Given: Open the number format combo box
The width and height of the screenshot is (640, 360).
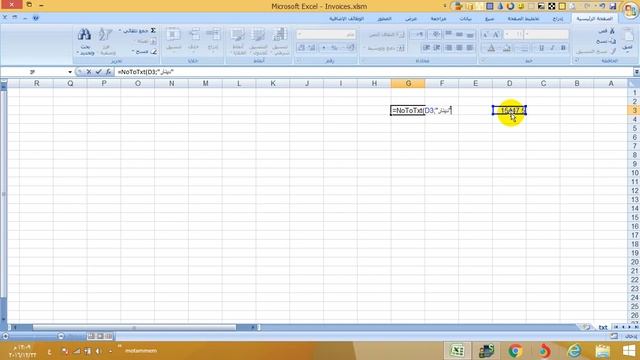Looking at the screenshot, I should [326, 35].
